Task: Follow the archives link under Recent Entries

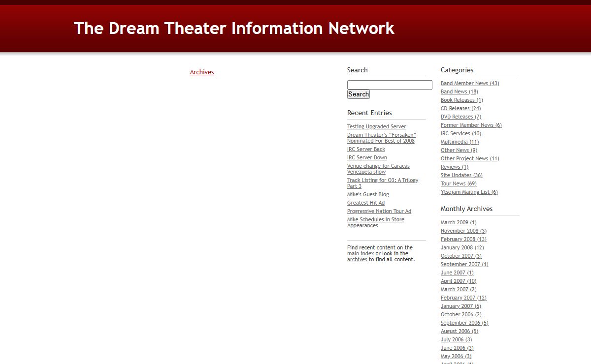Action: tap(357, 259)
